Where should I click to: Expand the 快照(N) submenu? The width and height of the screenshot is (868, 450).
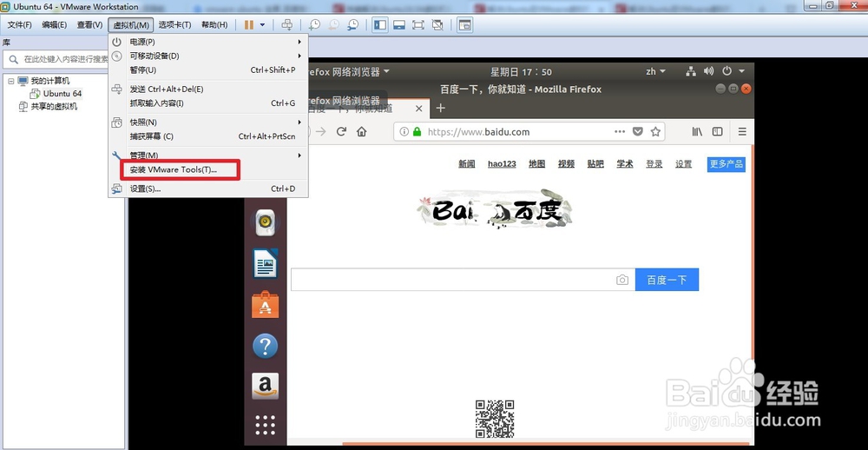tap(208, 122)
